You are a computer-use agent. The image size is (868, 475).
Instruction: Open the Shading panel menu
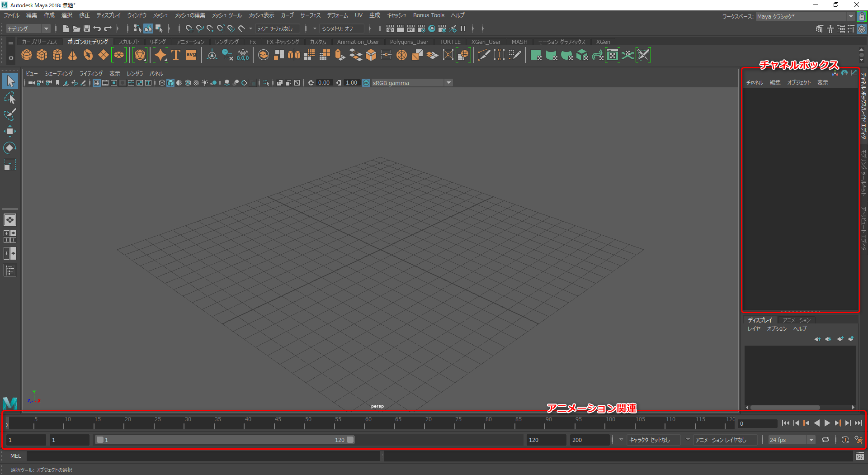tap(58, 73)
